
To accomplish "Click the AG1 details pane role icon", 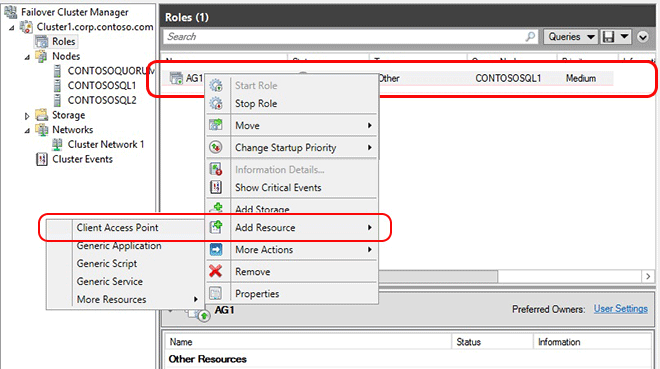I will (198, 313).
